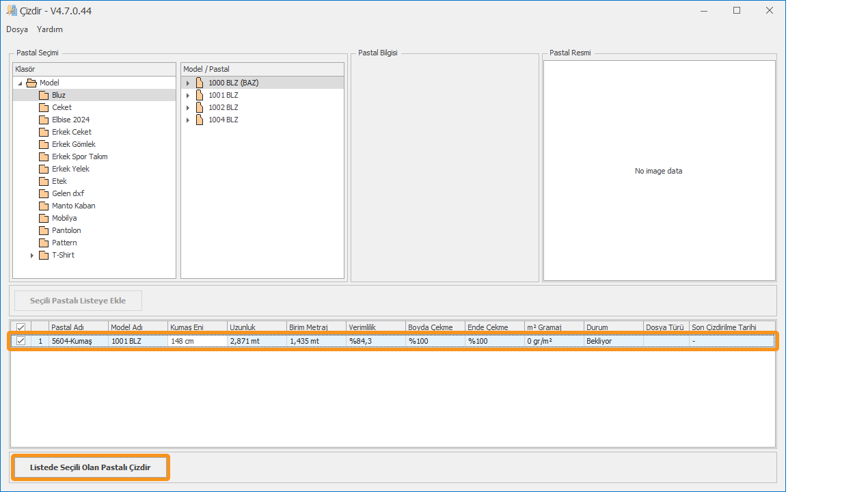Collapse the Model root folder

coord(20,83)
